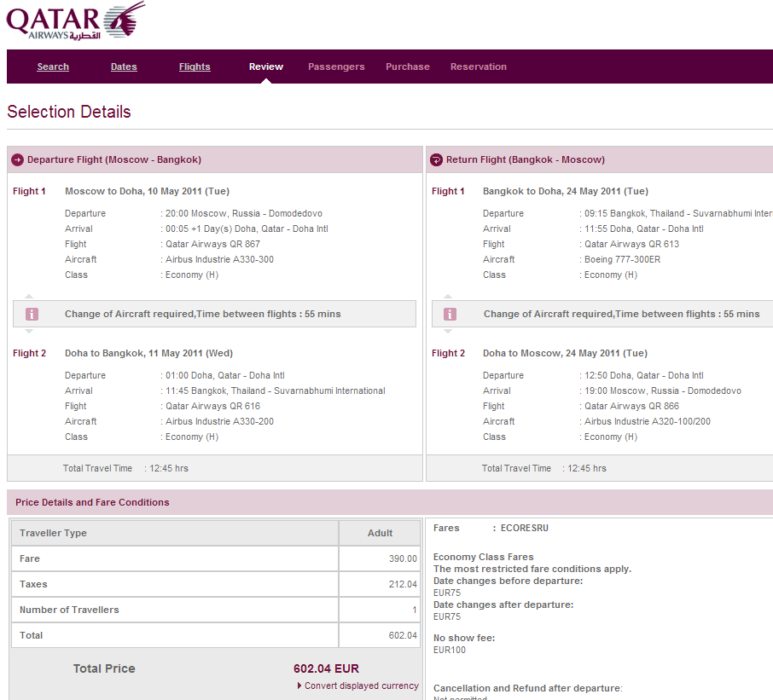Select flight number 'Qatar Airways QR 866'
This screenshot has width=773, height=700.
pos(631,406)
